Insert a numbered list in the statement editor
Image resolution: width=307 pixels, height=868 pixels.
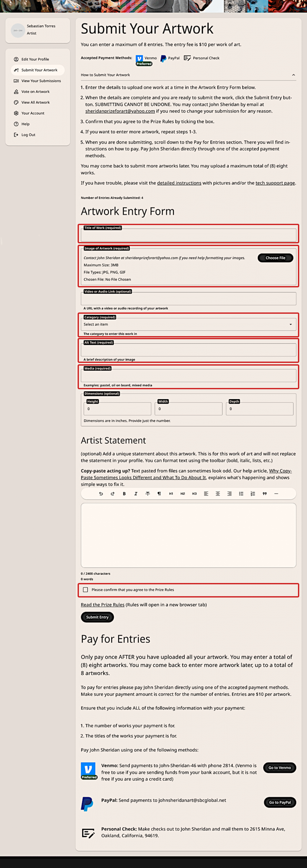[x=253, y=494]
